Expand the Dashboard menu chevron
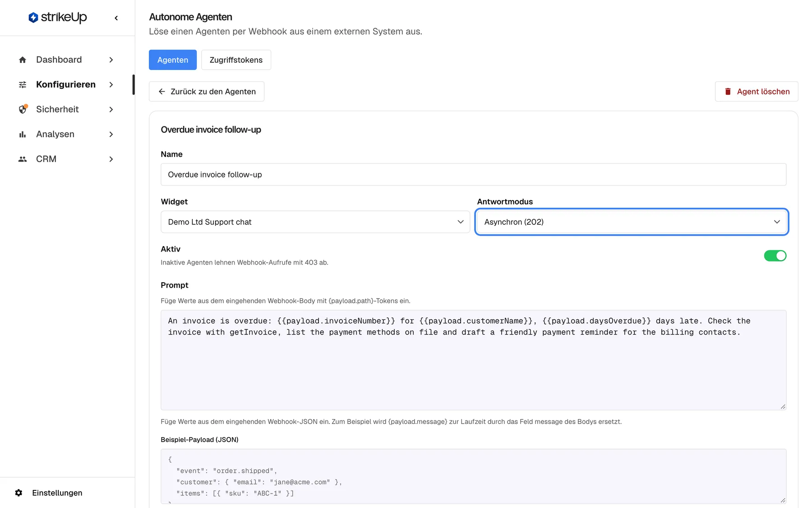Screen dimensions: 812x508 pos(111,60)
